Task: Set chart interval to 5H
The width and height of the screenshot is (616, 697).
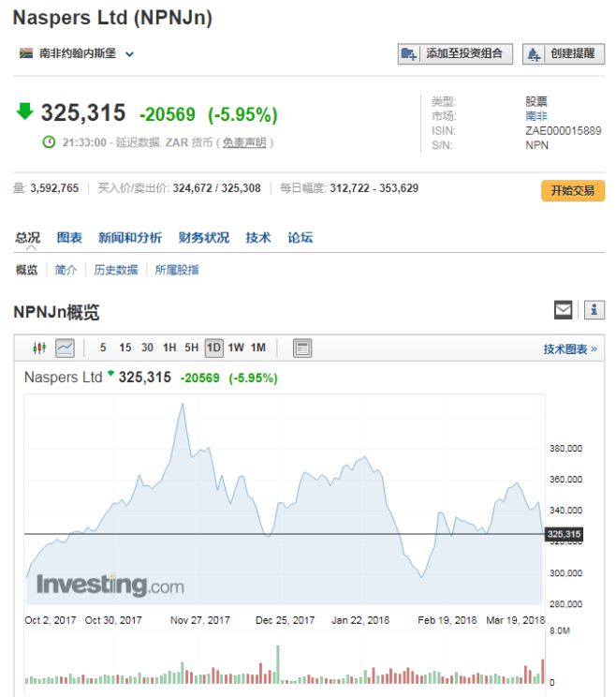Action: pyautogui.click(x=191, y=348)
